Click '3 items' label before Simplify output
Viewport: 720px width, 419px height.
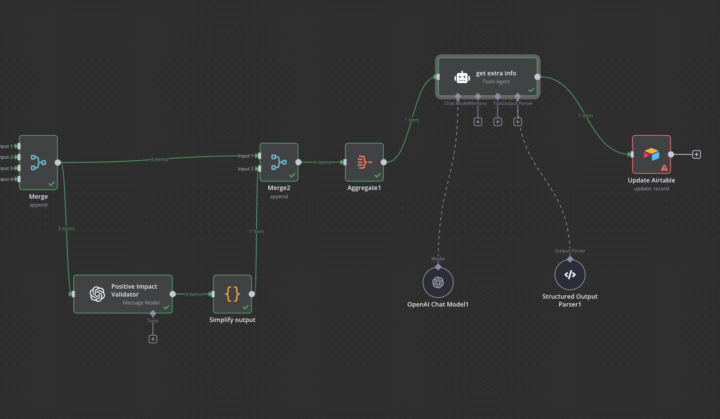(x=193, y=294)
